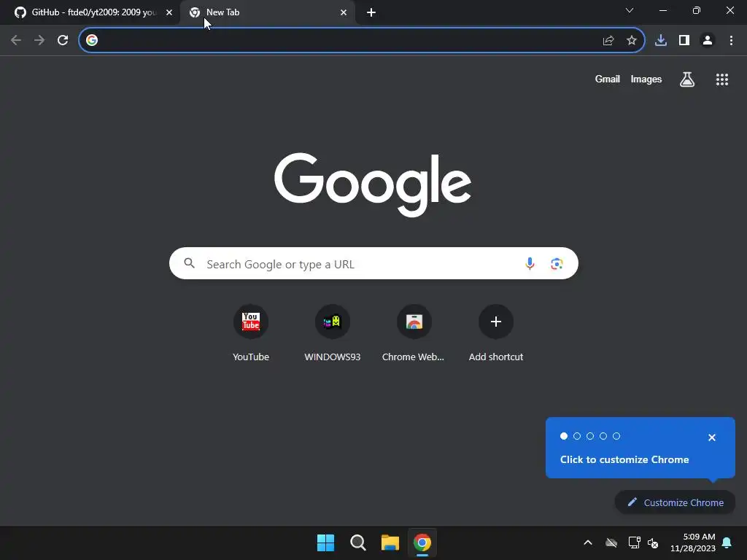This screenshot has height=560, width=747.
Task: Open Windows taskbar search
Action: pyautogui.click(x=357, y=542)
